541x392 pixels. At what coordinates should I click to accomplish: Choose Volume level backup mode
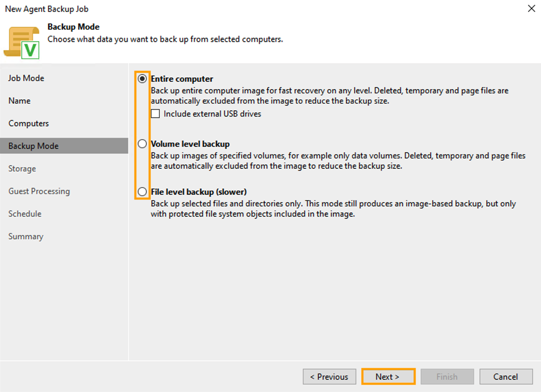point(142,143)
